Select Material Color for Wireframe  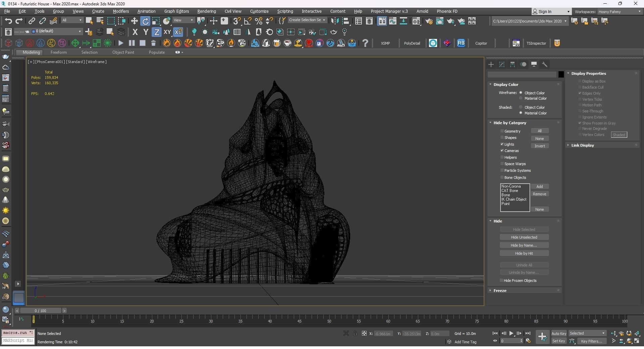[521, 98]
